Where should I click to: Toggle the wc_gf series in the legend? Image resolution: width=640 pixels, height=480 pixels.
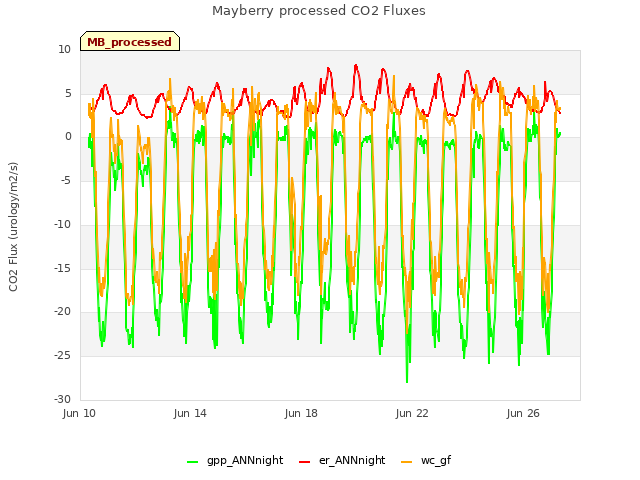coord(426,460)
